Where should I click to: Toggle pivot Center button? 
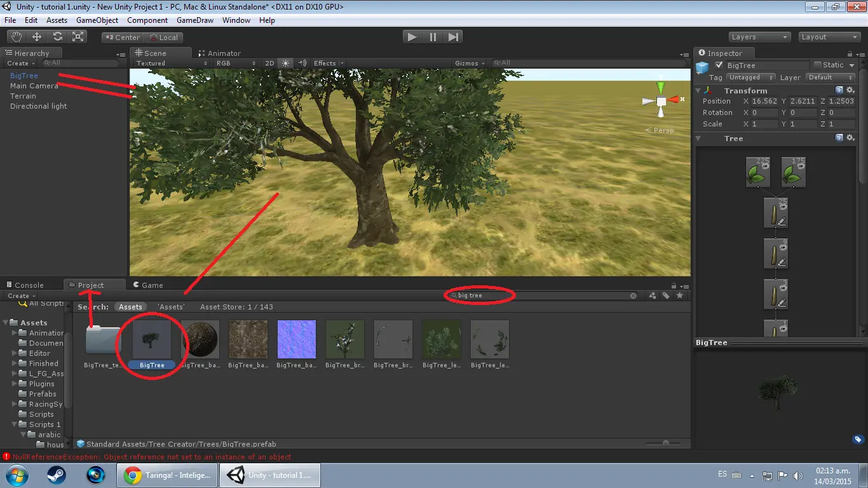[x=123, y=37]
